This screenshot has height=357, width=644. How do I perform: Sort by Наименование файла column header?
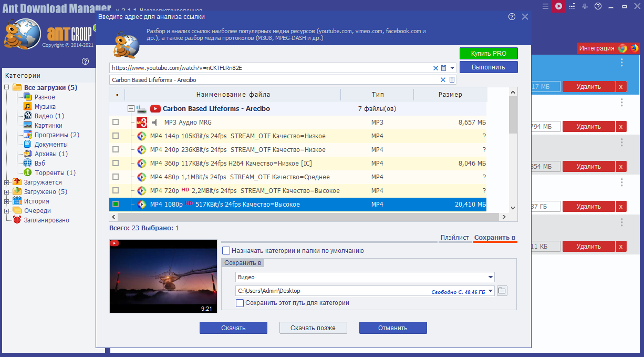[x=233, y=95]
